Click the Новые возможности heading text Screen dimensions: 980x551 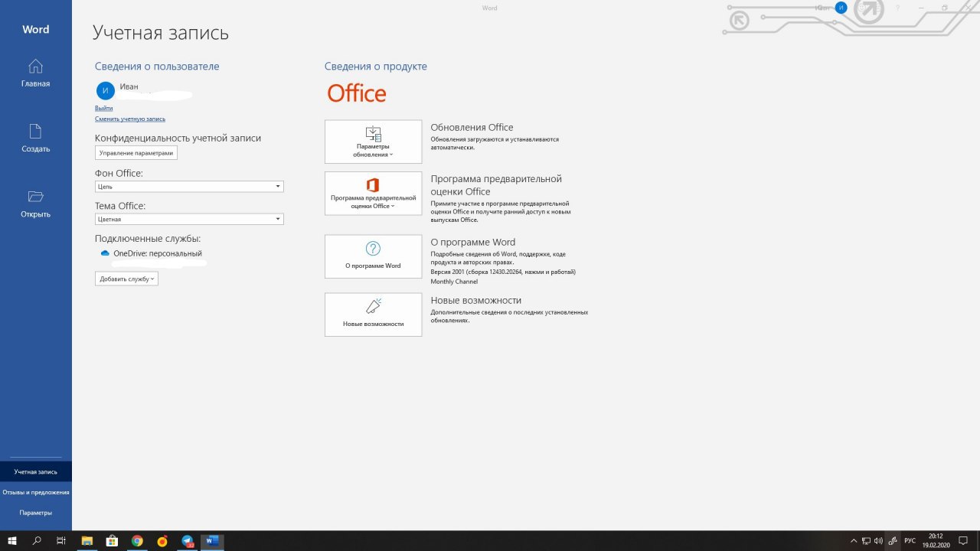coord(476,301)
